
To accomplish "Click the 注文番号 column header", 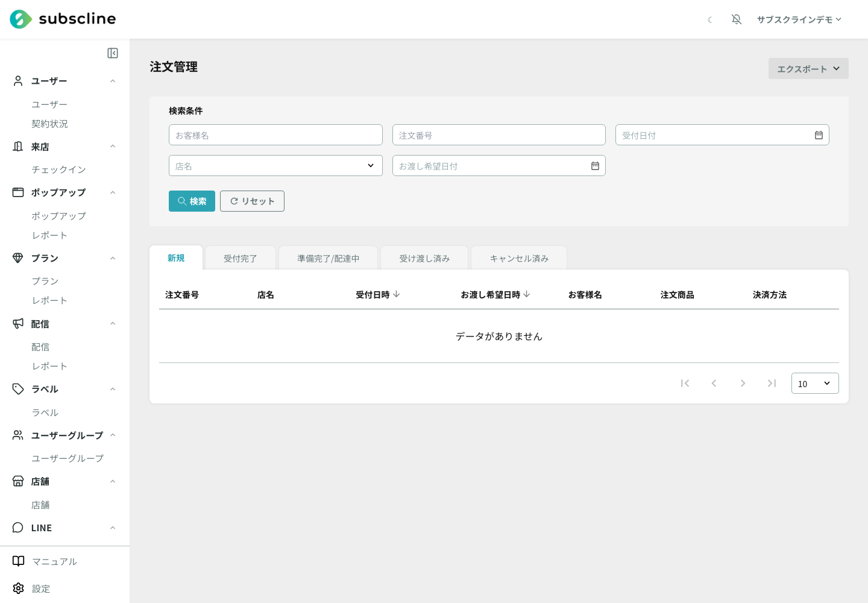I will coord(182,295).
